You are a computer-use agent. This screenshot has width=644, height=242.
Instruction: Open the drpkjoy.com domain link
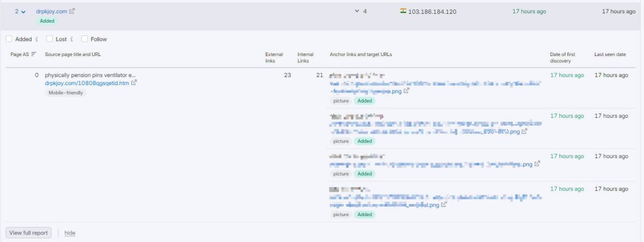52,11
